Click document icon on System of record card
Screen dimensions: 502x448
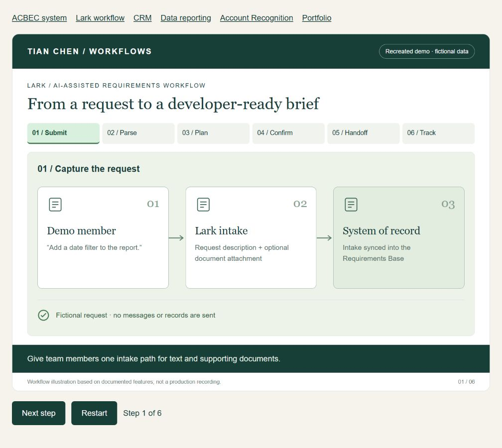(351, 205)
